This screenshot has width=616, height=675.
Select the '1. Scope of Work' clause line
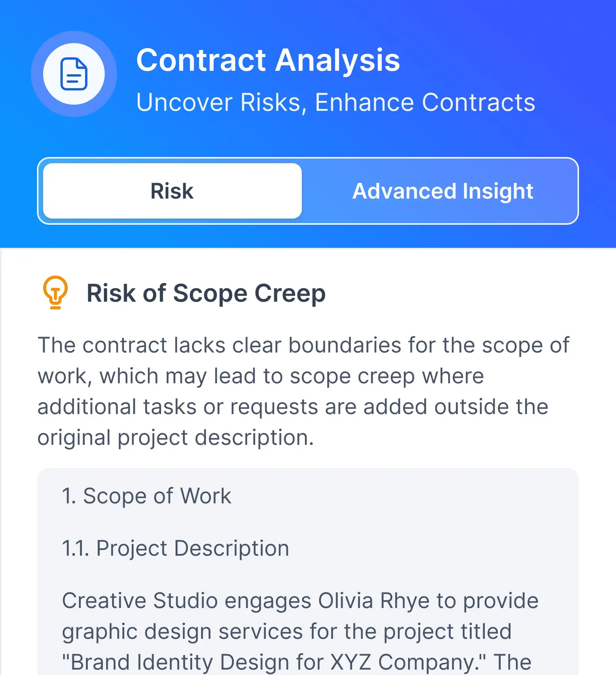coord(146,496)
